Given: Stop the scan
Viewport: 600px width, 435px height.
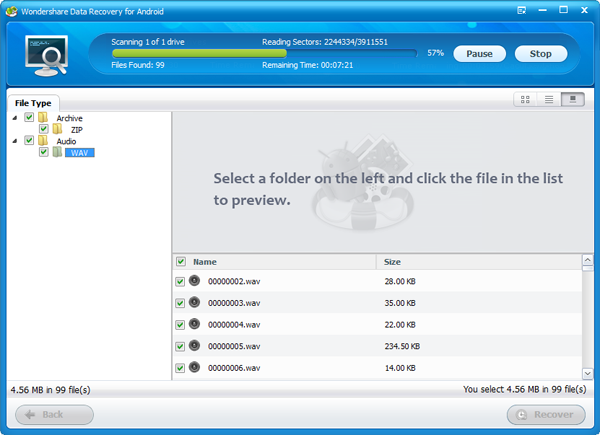Looking at the screenshot, I should (x=541, y=54).
